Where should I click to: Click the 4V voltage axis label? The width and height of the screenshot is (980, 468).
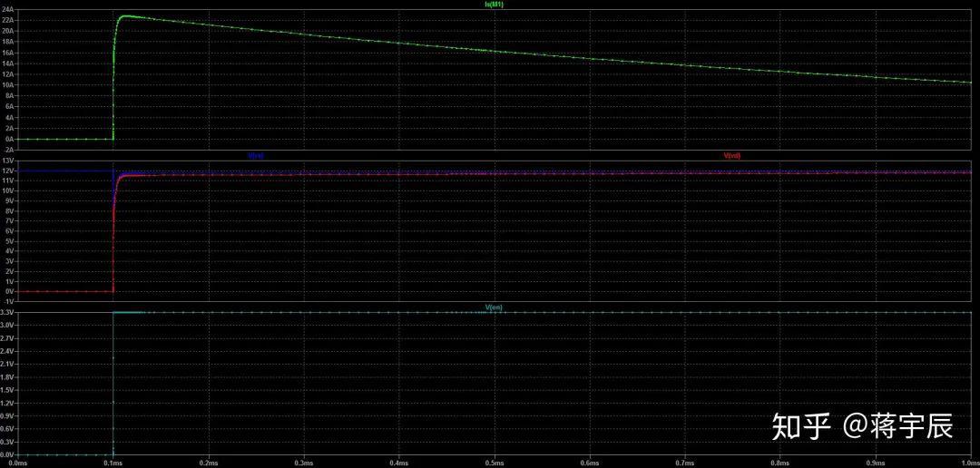[9, 251]
